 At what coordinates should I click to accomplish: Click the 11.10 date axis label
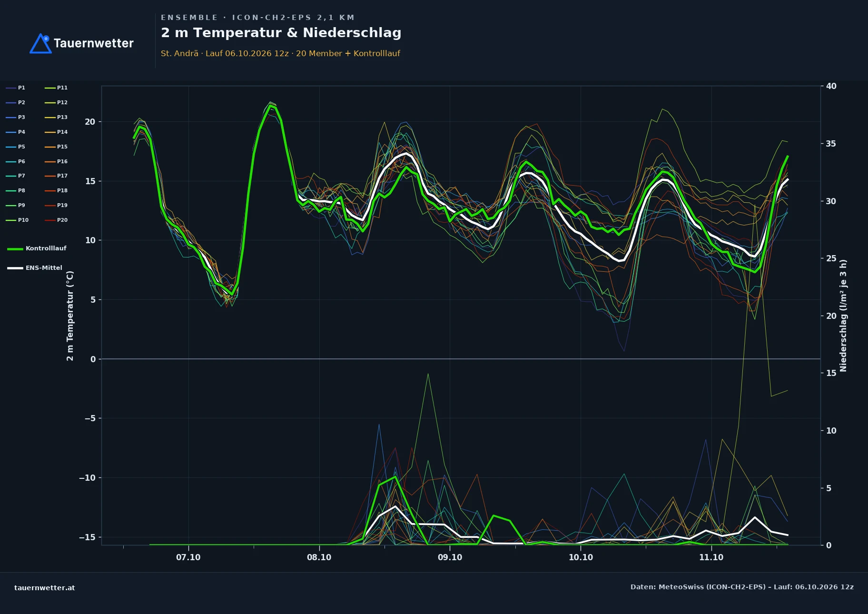tap(711, 557)
